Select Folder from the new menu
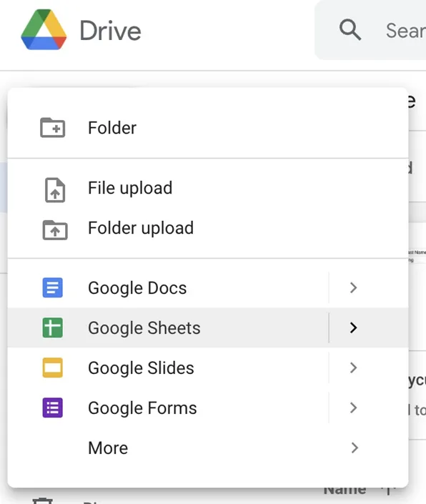 coord(208,127)
